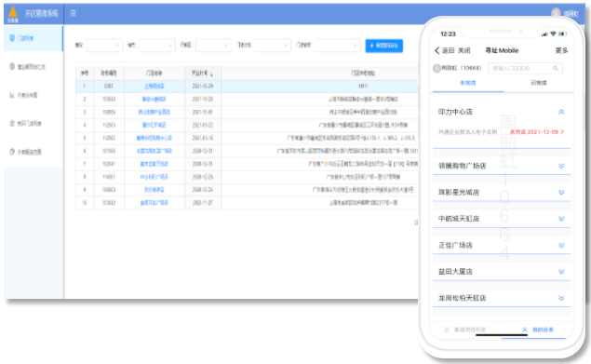Switch to the 已完成 tab

click(539, 83)
